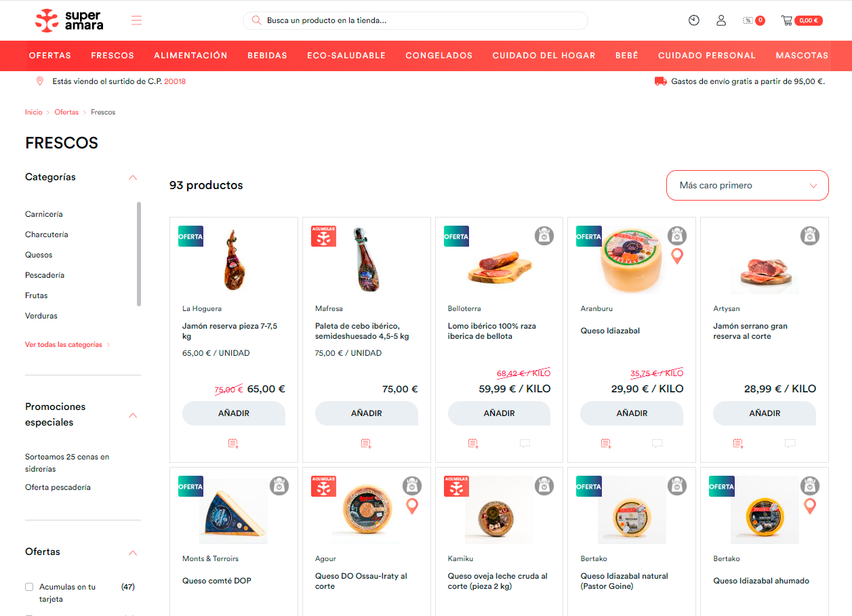This screenshot has height=616, width=852.
Task: Click the user account icon
Action: (721, 20)
